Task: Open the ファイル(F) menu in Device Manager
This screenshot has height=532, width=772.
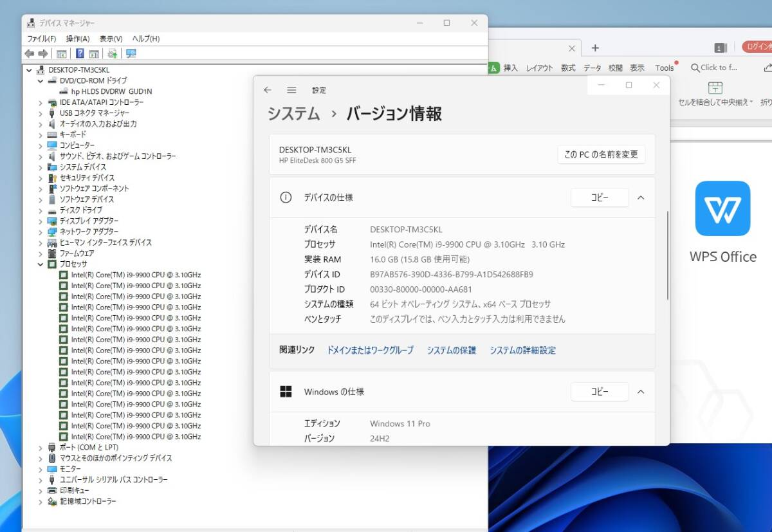Action: point(41,39)
